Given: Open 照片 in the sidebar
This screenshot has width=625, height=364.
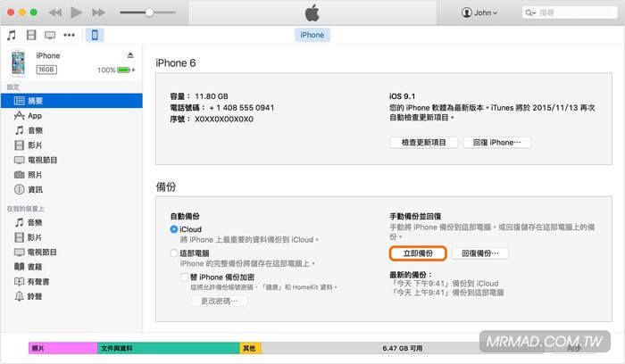Looking at the screenshot, I should (71, 175).
